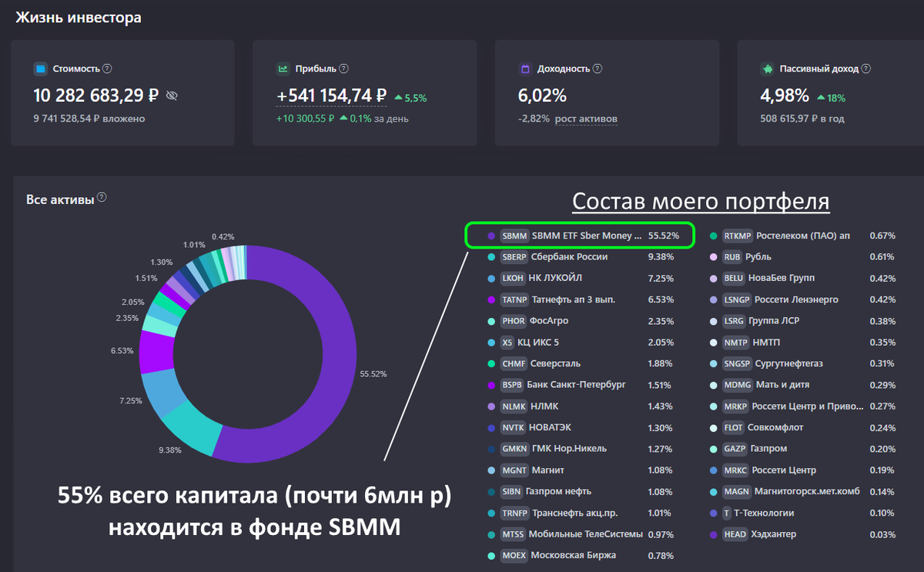The width and height of the screenshot is (924, 572).
Task: Select the Совкомфлот row name
Action: tap(776, 427)
